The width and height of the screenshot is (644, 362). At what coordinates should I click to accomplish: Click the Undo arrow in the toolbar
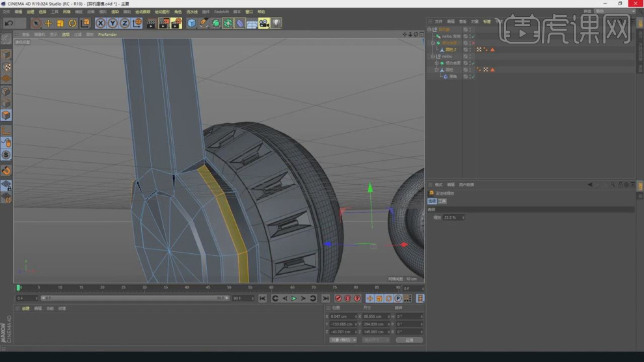pos(9,23)
